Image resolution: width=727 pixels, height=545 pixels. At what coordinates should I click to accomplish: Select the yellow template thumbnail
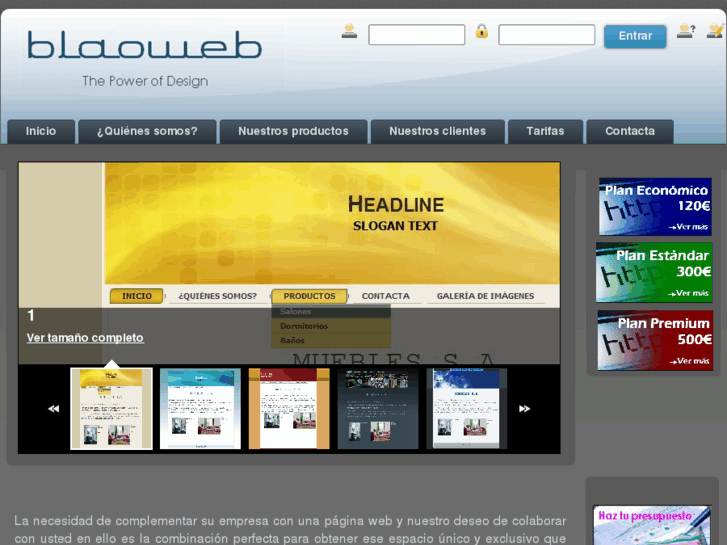coord(111,409)
